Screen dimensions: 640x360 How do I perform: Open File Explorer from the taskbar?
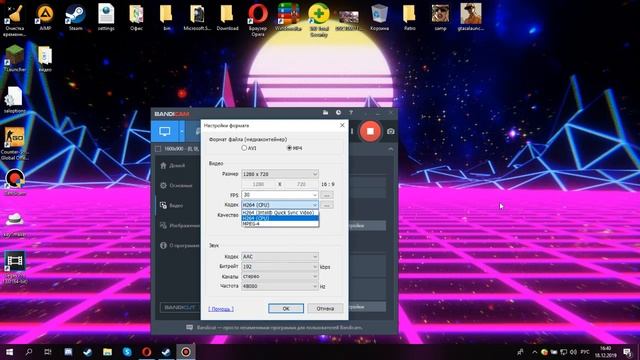pos(107,352)
